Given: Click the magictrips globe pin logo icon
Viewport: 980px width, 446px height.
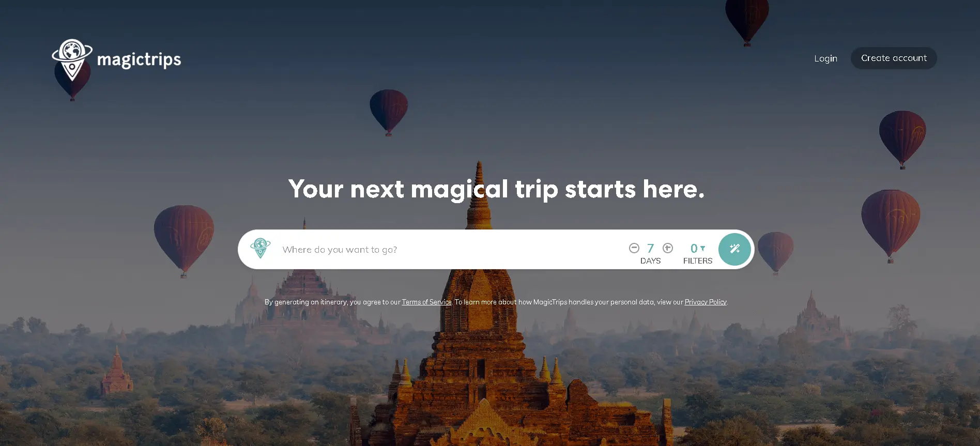Looking at the screenshot, I should point(72,59).
